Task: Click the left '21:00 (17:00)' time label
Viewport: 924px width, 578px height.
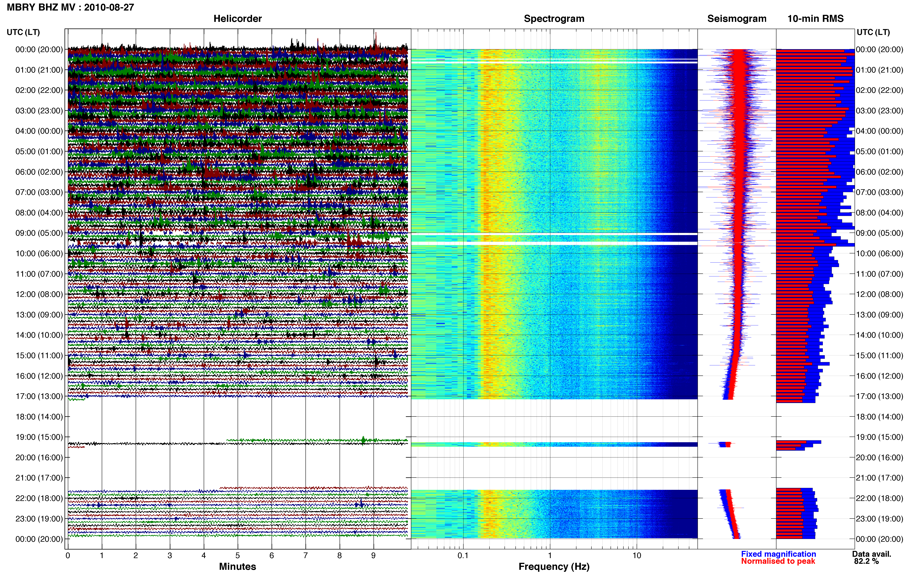Action: (39, 478)
